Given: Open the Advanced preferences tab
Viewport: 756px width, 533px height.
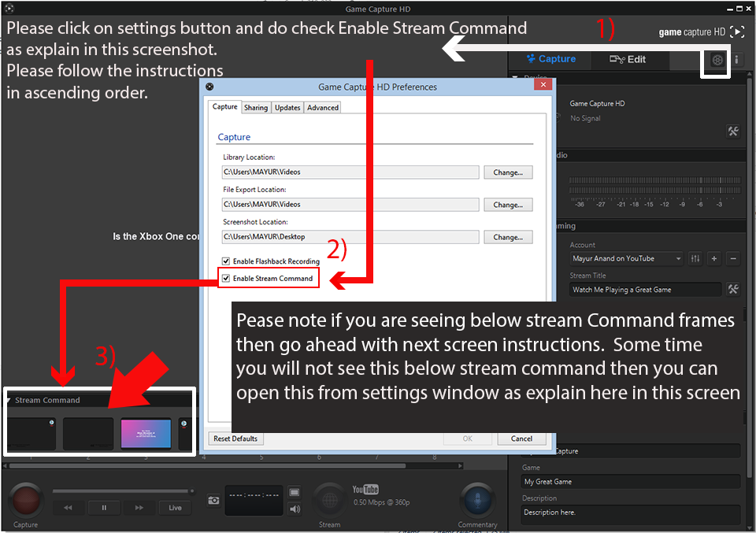Looking at the screenshot, I should click(323, 108).
